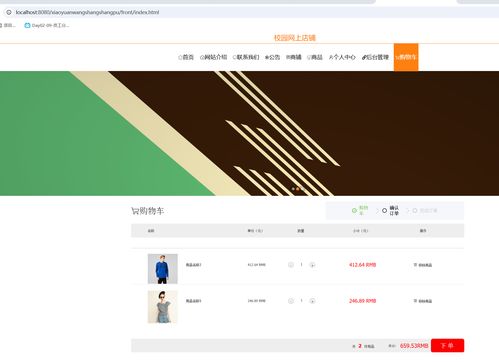The height and width of the screenshot is (362, 499).
Task: Open the grey t-shirt product thumbnail
Action: click(163, 307)
